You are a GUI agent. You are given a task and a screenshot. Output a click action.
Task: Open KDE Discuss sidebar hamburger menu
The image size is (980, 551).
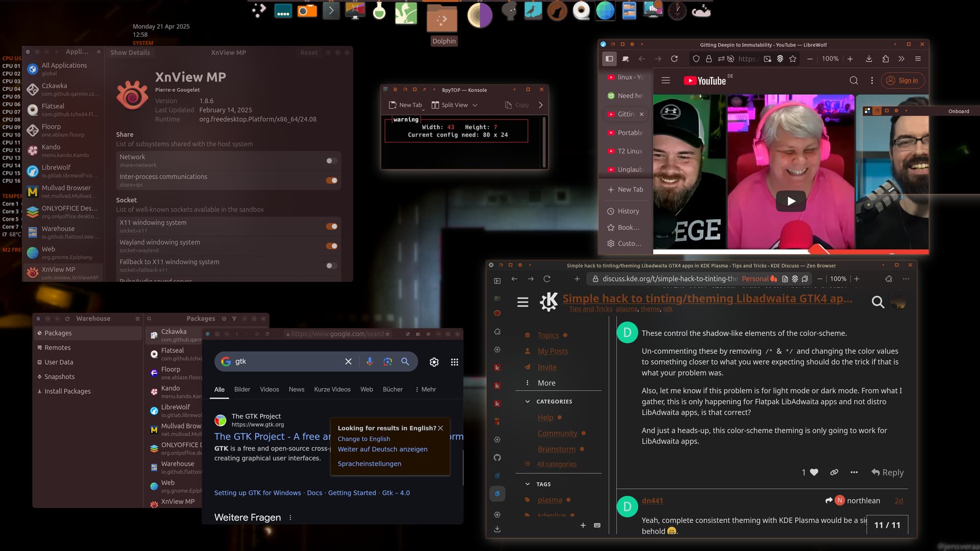point(523,302)
